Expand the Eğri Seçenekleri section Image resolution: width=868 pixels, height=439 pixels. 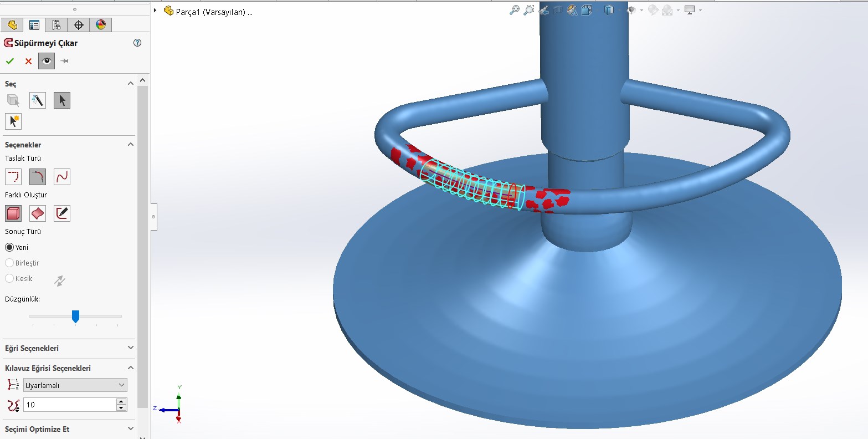131,348
